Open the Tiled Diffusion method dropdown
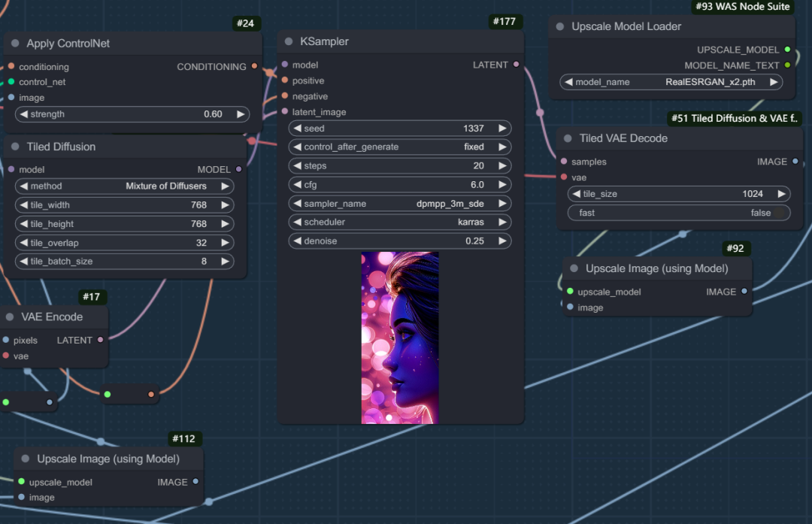The image size is (812, 524). click(x=124, y=186)
